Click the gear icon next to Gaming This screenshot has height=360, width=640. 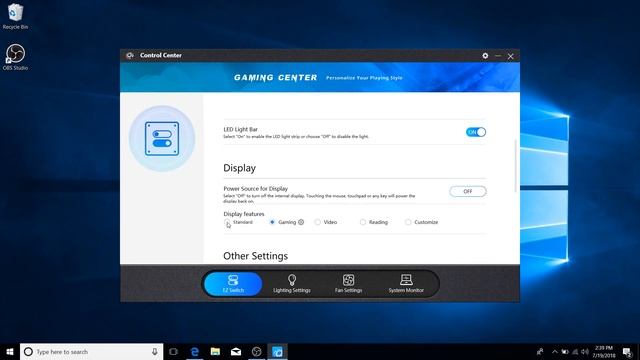(301, 222)
